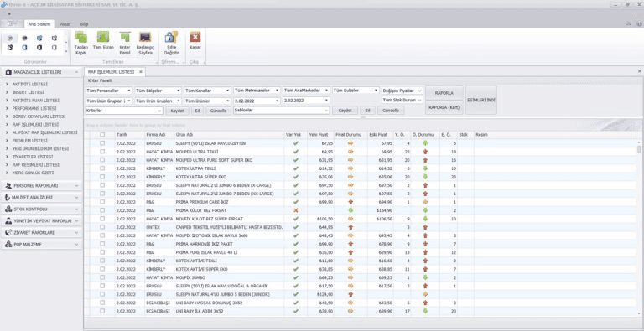Screen dimensions: 644x331
Task: Click Fiyat Durumu arrow for PRIMA HARMONIE İKİZ PAKET
Action: tap(351, 244)
